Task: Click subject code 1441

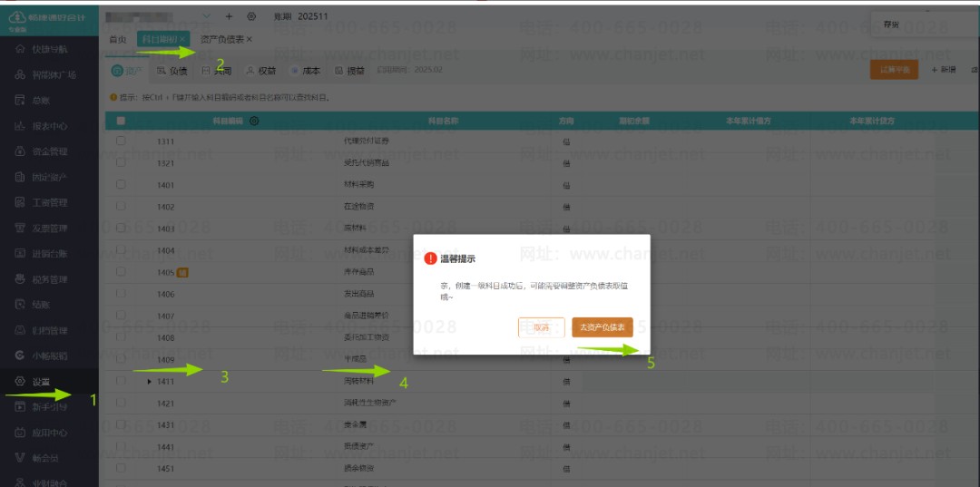Action: (166, 447)
